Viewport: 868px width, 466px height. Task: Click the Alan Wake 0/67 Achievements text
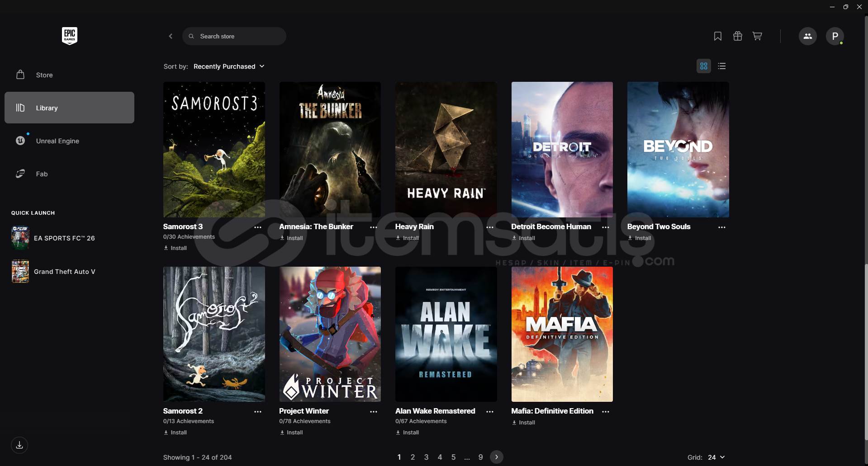coord(421,421)
